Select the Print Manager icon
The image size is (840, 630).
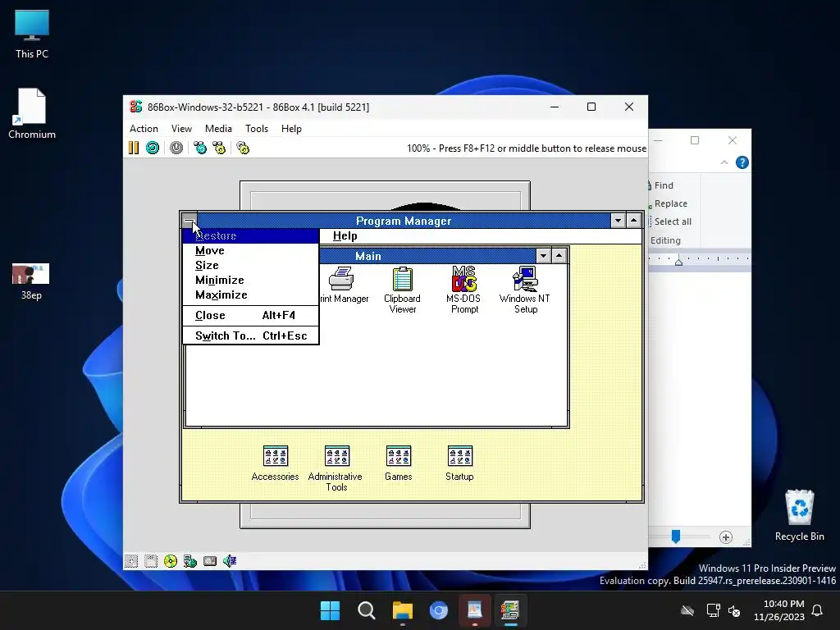(x=344, y=285)
